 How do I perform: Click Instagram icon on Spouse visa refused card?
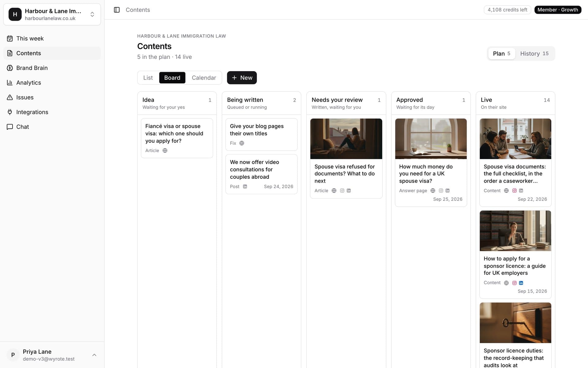pos(342,191)
